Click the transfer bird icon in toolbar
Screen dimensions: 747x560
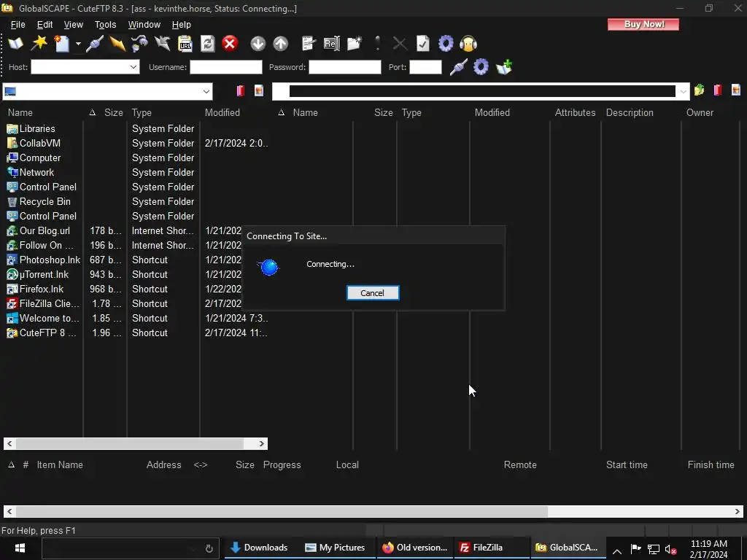coord(163,44)
